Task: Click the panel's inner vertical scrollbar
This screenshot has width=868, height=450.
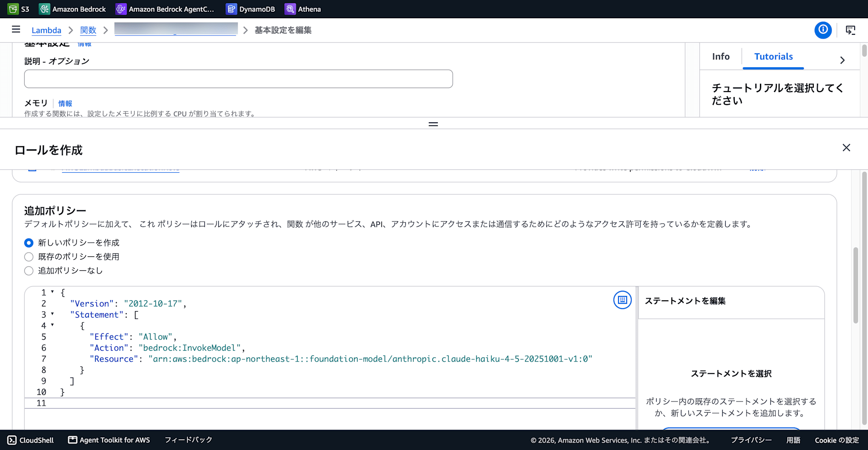Action: pyautogui.click(x=856, y=286)
